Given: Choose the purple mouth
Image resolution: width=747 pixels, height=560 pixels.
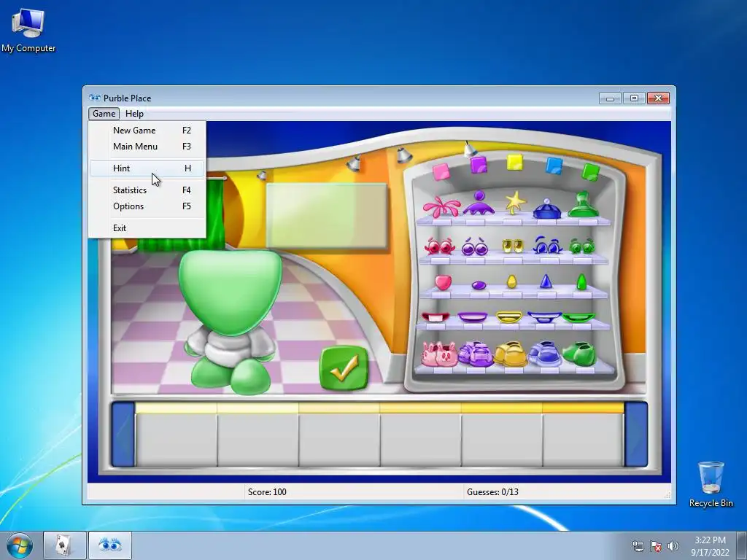Looking at the screenshot, I should pos(473,316).
